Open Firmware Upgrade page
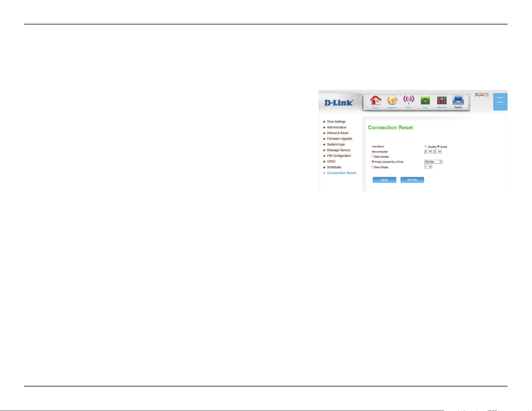 (x=340, y=139)
